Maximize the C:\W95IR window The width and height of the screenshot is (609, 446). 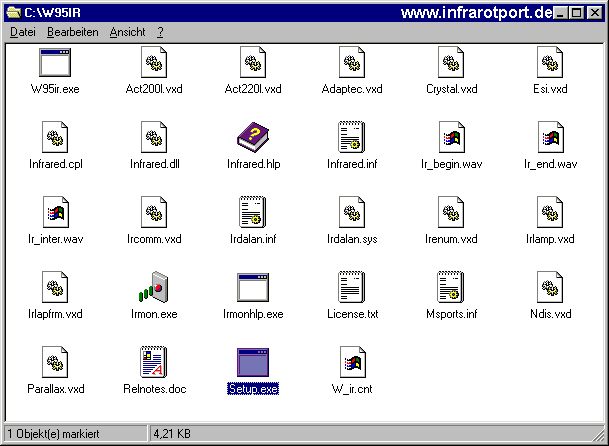click(578, 12)
